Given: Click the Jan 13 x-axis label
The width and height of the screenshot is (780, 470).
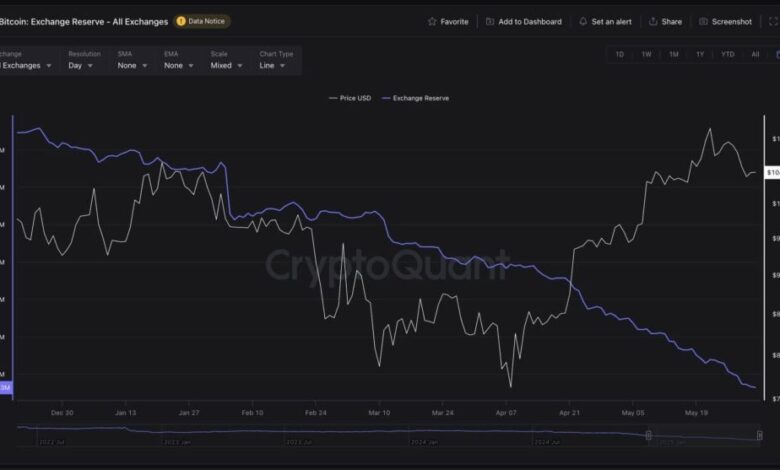Looking at the screenshot, I should [125, 413].
